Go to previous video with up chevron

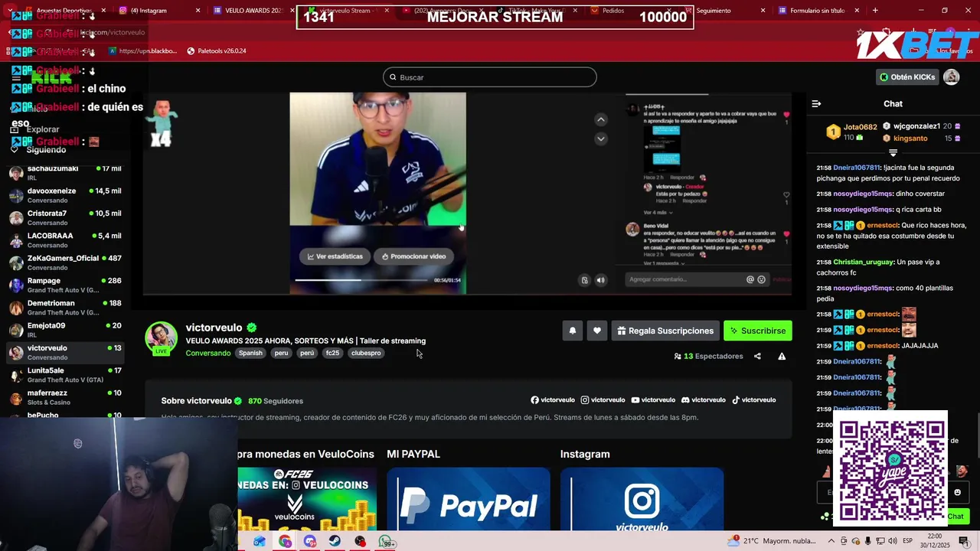601,119
